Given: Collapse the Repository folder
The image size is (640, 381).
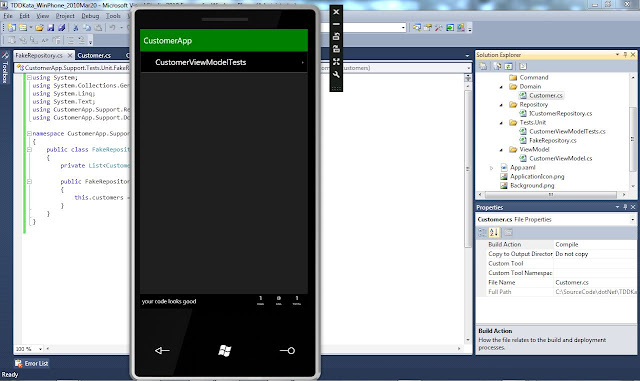Looking at the screenshot, I should coord(501,105).
